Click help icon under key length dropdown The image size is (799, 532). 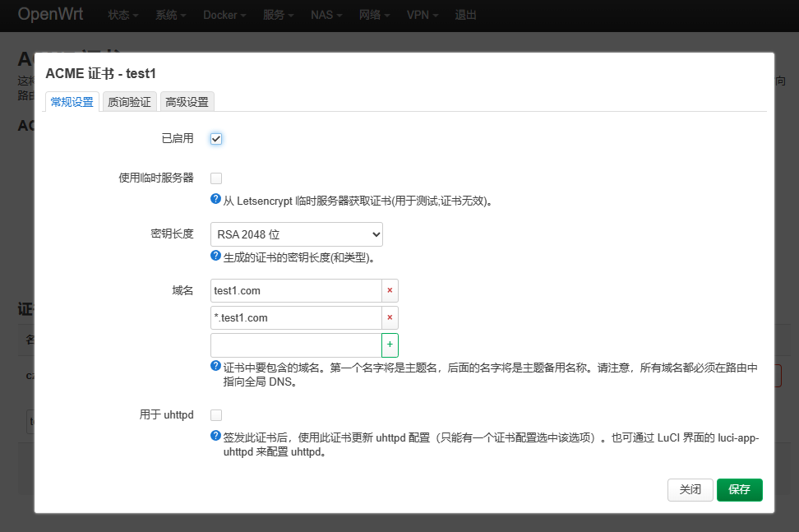point(216,257)
